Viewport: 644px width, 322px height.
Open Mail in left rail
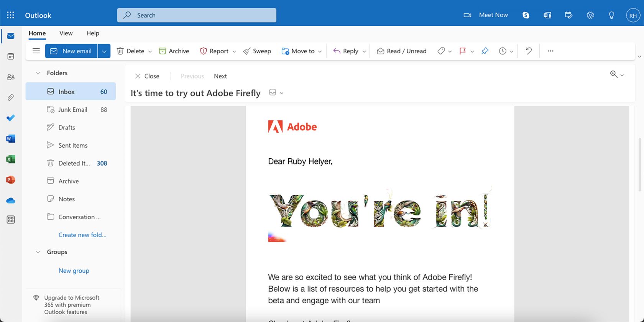[x=11, y=36]
